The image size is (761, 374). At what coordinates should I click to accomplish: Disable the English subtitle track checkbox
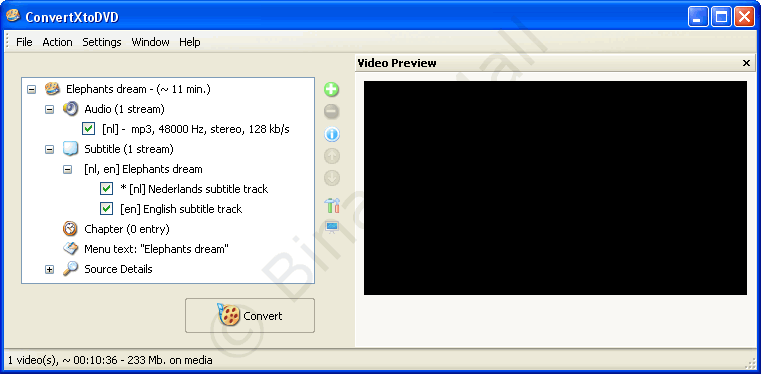click(106, 209)
